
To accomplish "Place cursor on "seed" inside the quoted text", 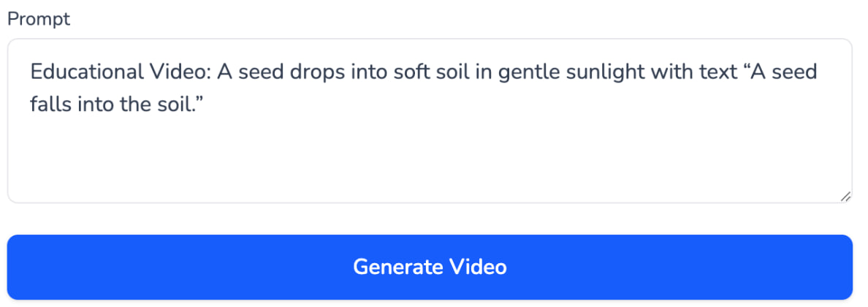I will pyautogui.click(x=795, y=73).
